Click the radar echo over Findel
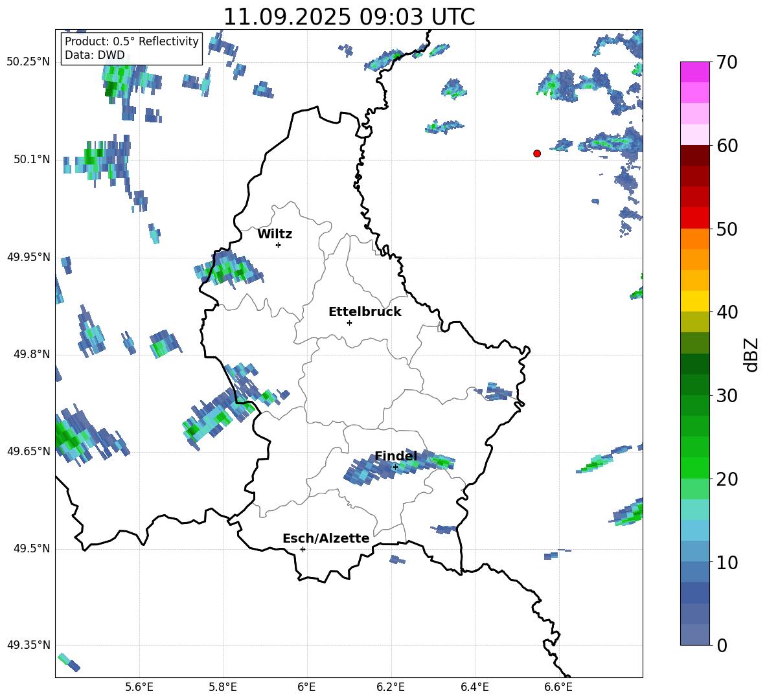This screenshot has width=767, height=700. [398, 467]
